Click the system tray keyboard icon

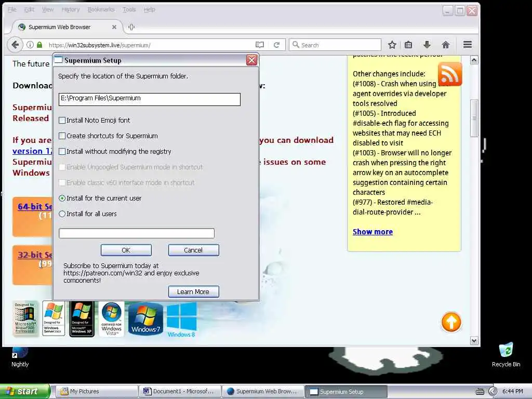tap(480, 392)
